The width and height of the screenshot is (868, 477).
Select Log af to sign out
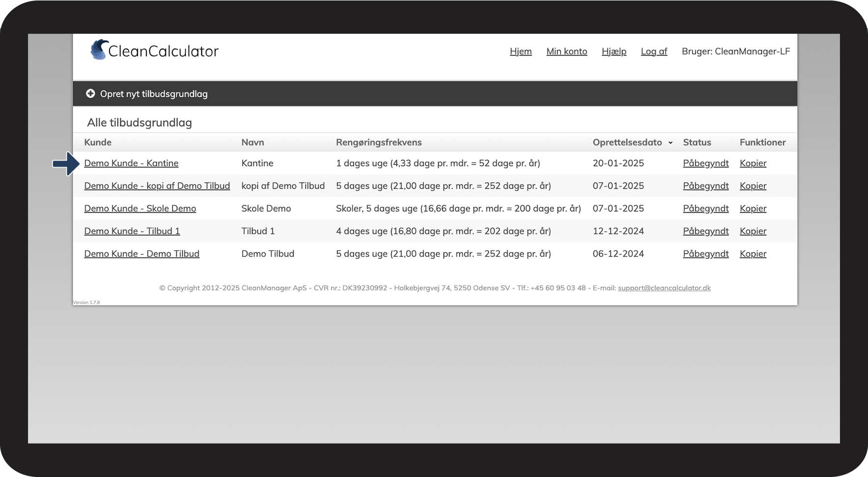click(x=654, y=51)
